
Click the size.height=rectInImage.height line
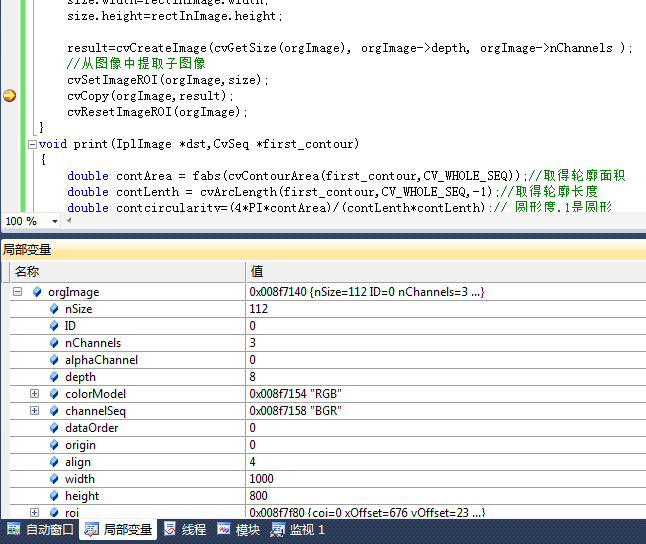coord(175,16)
